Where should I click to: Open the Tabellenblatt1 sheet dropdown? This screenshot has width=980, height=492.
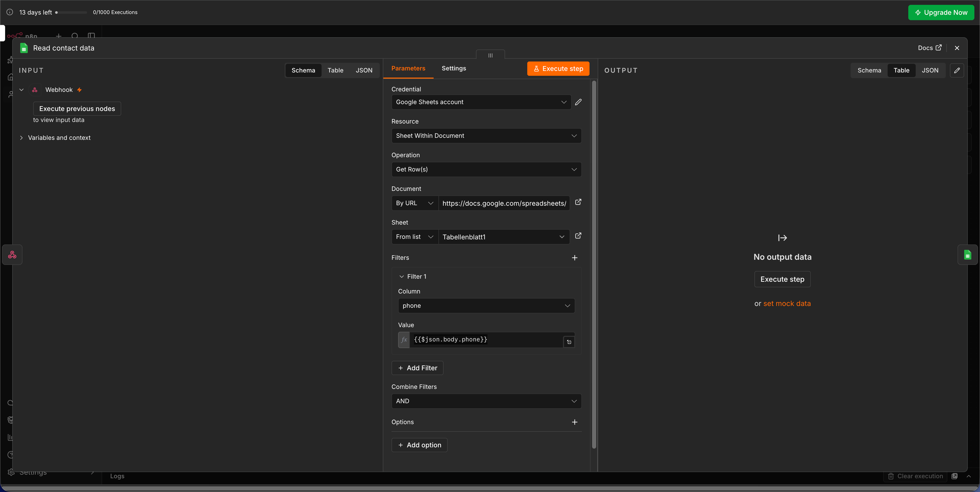[504, 237]
